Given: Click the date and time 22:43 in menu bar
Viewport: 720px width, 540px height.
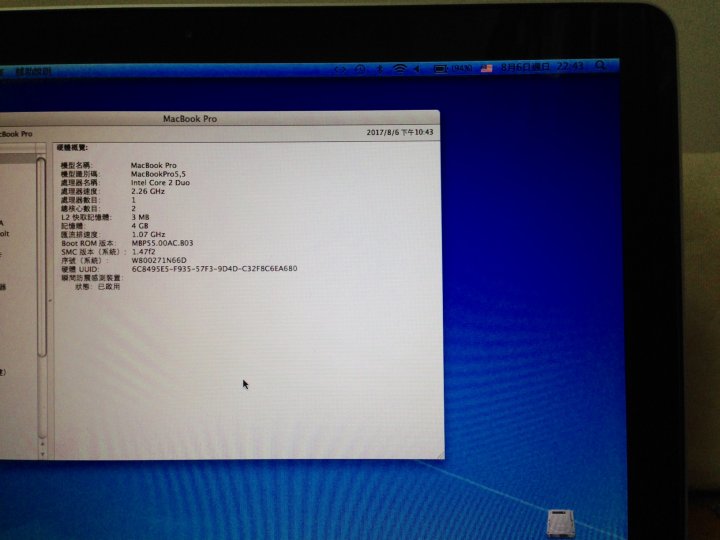Looking at the screenshot, I should click(542, 67).
